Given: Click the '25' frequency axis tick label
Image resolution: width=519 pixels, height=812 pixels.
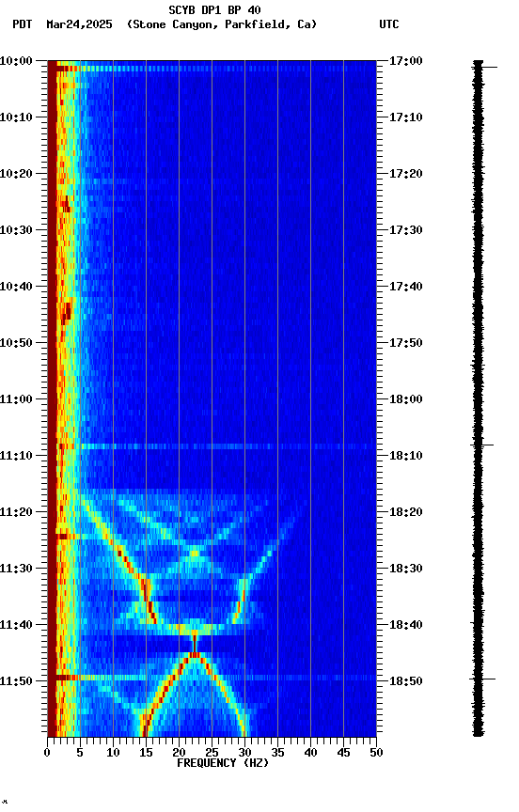Looking at the screenshot, I should point(212,753).
